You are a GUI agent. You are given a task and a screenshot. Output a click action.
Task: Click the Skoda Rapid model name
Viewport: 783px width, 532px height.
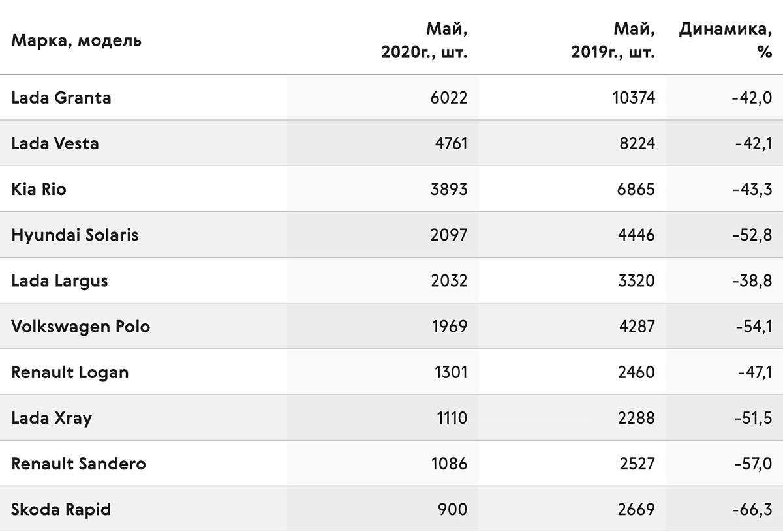coord(61,509)
